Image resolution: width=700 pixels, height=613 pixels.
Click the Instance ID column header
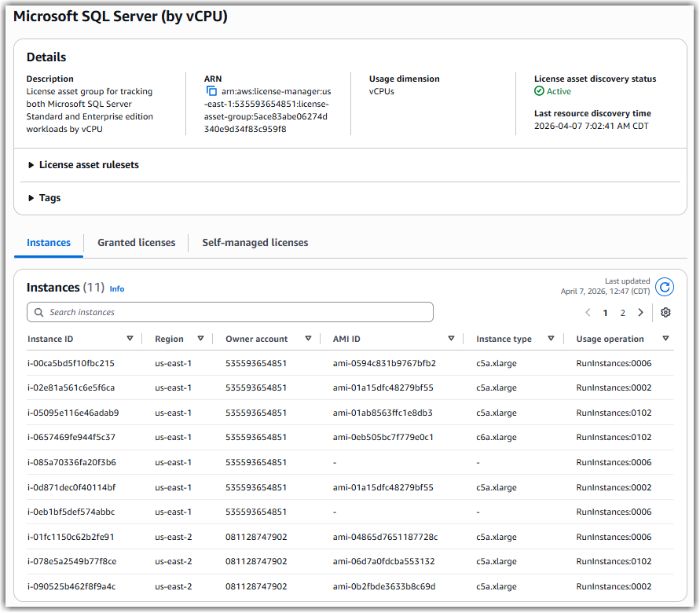click(50, 339)
